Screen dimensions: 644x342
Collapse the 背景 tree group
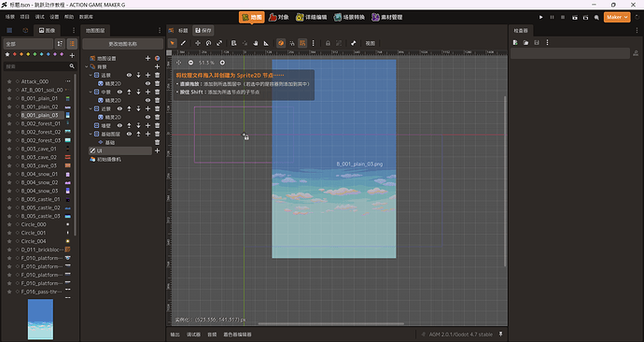click(86, 66)
